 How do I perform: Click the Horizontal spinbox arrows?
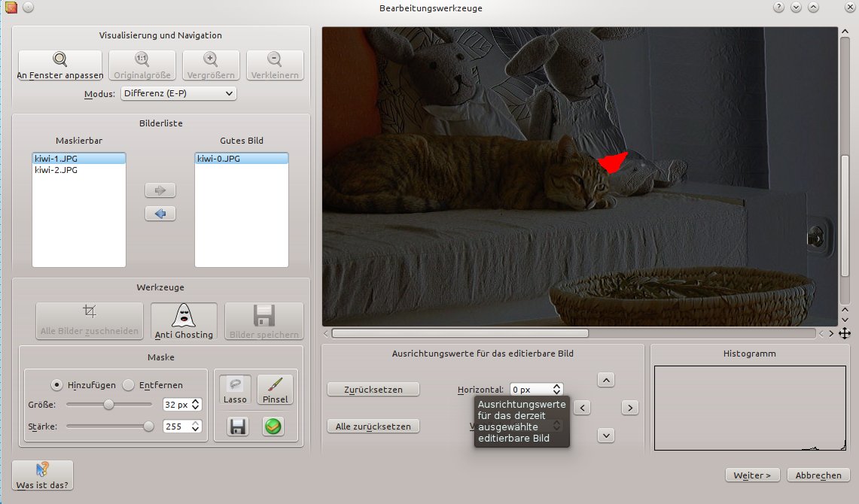(556, 389)
